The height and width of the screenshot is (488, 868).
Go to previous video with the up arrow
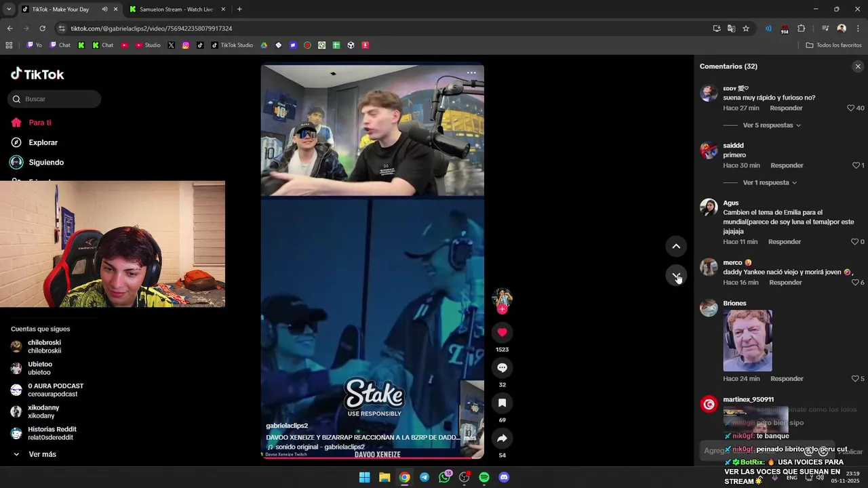click(x=676, y=246)
